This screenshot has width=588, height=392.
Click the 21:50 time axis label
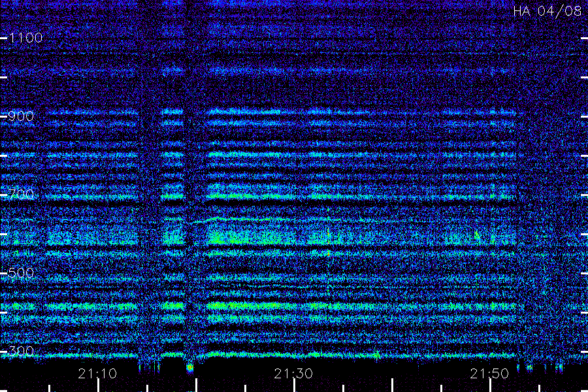489,374
